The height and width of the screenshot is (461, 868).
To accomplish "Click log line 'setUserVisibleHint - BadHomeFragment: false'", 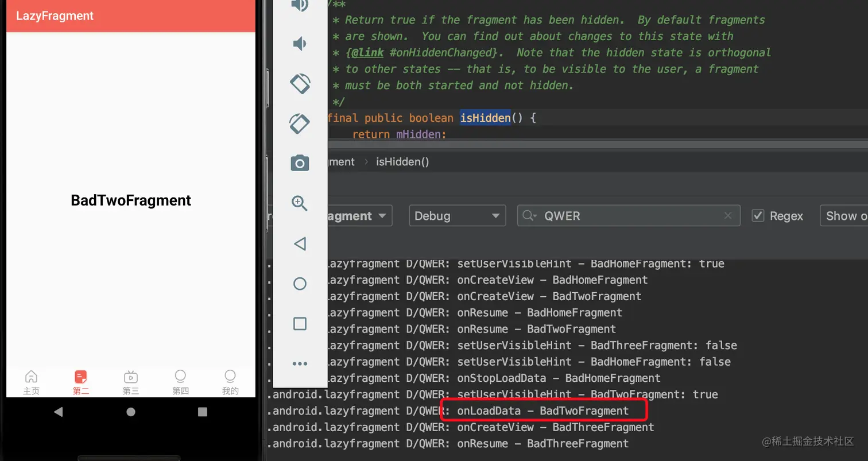I will tap(594, 362).
